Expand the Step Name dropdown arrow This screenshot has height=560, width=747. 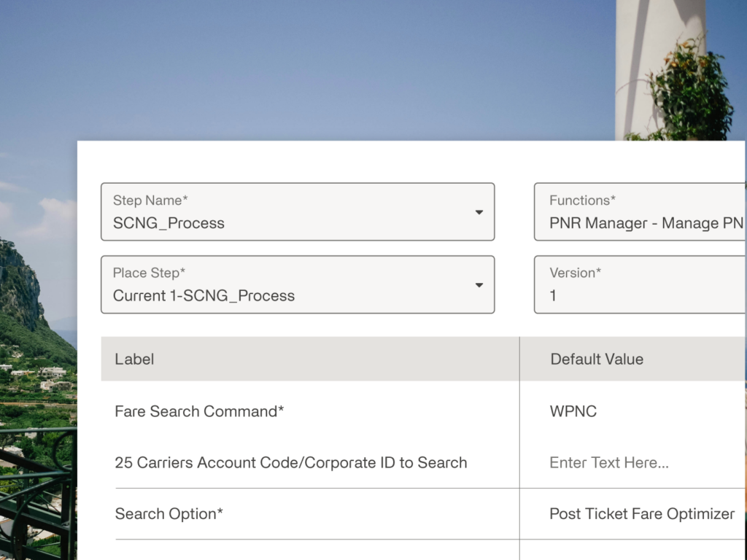click(x=479, y=212)
